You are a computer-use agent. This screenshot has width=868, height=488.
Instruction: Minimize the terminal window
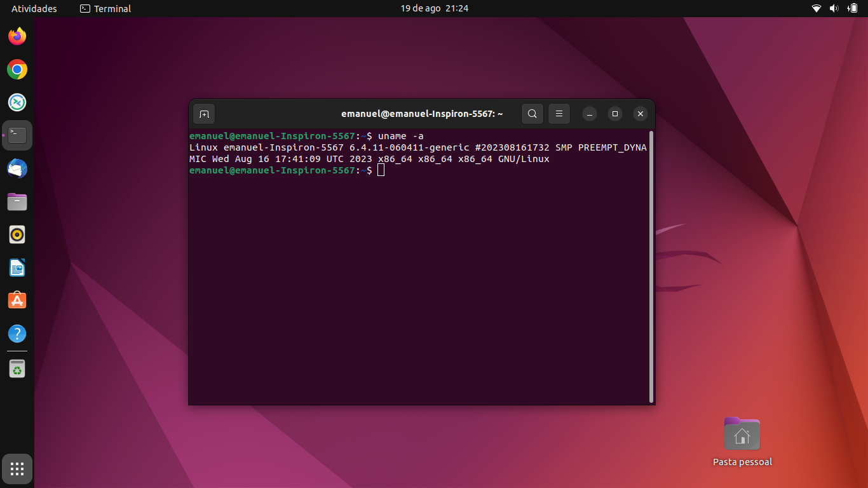(x=590, y=114)
